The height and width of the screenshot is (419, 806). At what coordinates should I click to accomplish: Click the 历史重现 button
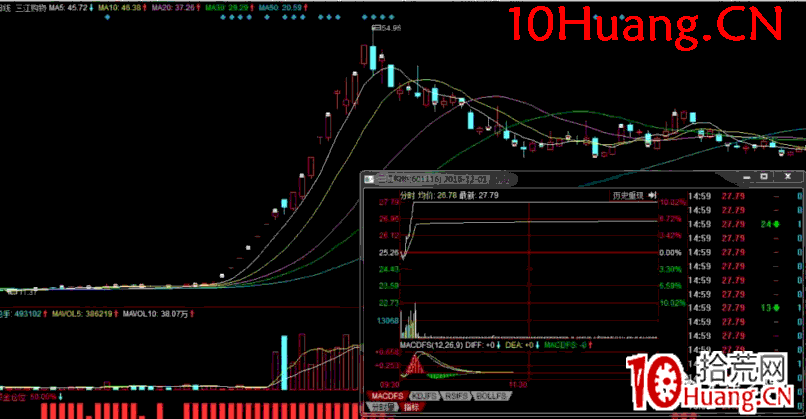[x=628, y=195]
